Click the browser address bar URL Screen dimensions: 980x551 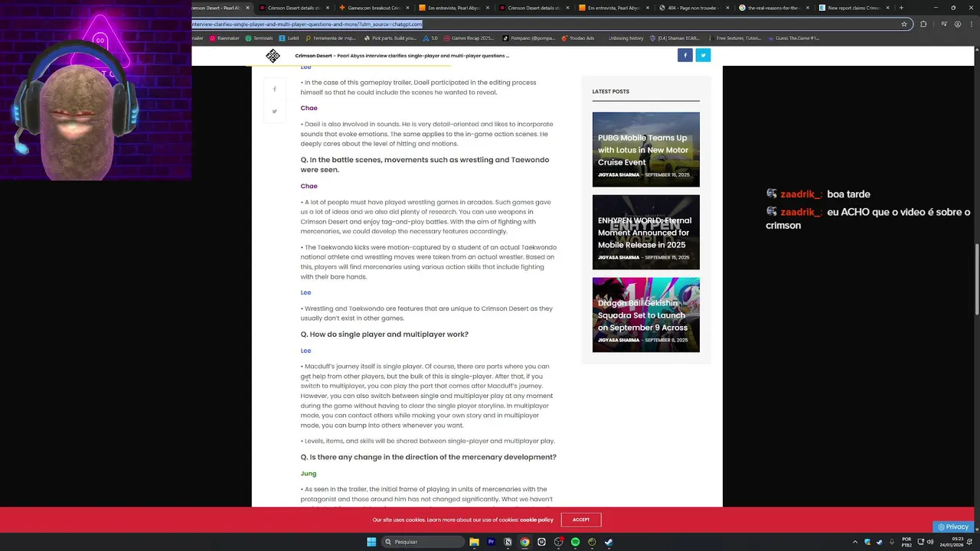coord(307,24)
